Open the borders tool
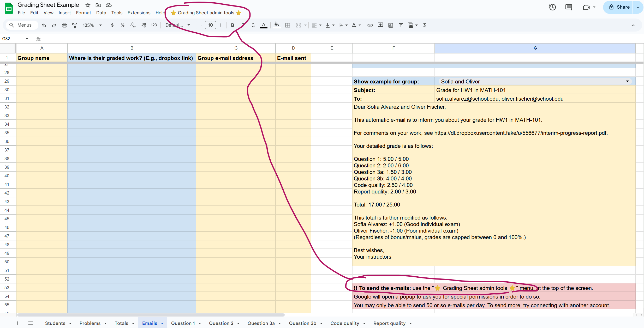Screen dimensions: 644x328 288,25
